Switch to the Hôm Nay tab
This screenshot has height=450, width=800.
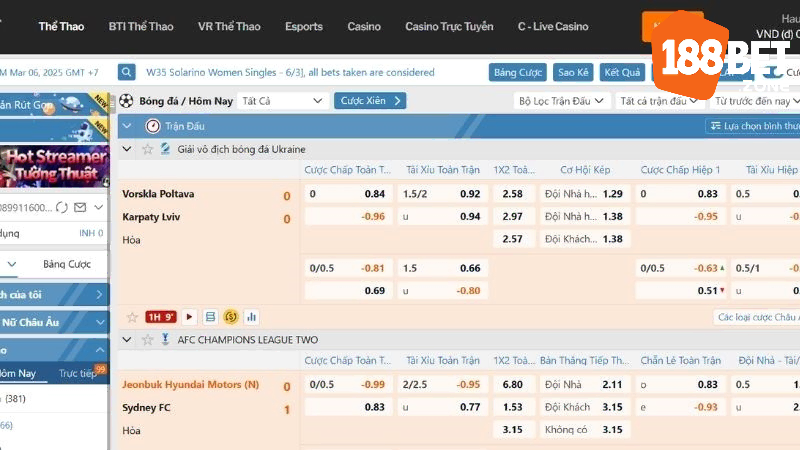18,373
